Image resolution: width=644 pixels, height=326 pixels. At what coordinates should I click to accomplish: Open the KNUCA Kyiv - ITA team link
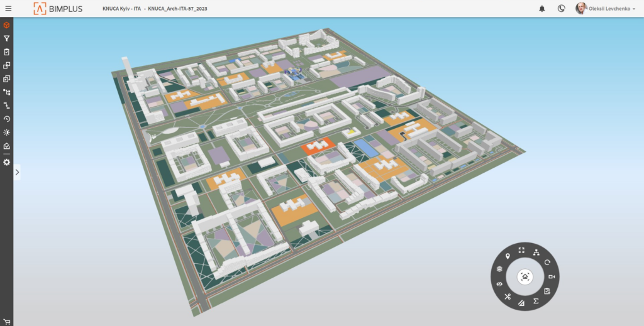(121, 9)
